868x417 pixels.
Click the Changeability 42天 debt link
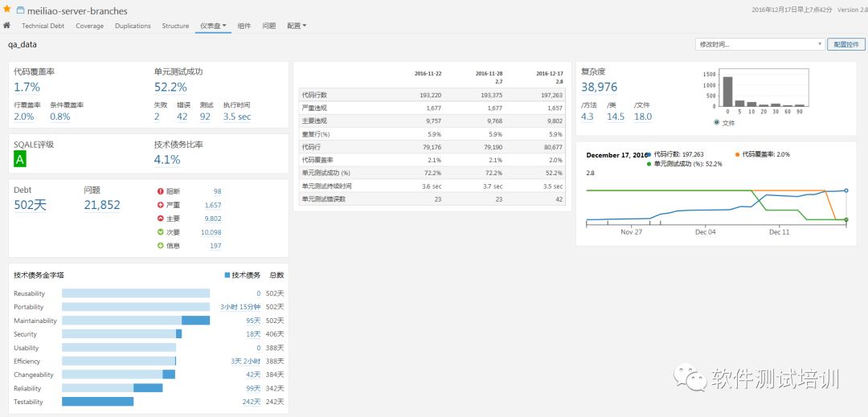pyautogui.click(x=253, y=375)
